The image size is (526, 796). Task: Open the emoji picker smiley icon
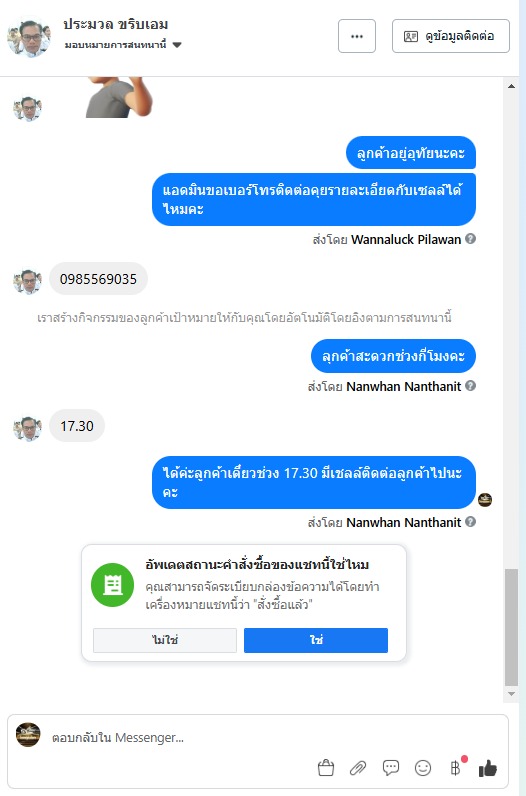click(423, 768)
